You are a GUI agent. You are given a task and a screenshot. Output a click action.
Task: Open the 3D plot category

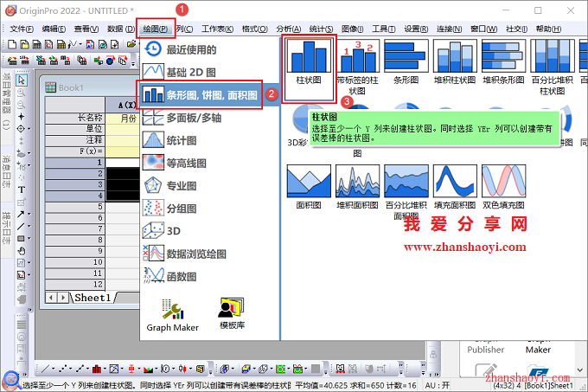[x=209, y=231]
